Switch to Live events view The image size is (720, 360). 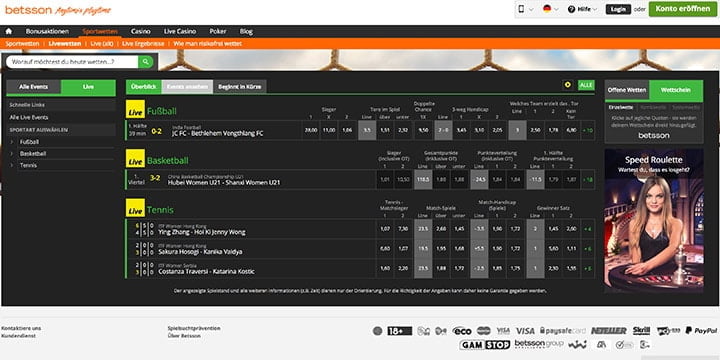tap(89, 87)
